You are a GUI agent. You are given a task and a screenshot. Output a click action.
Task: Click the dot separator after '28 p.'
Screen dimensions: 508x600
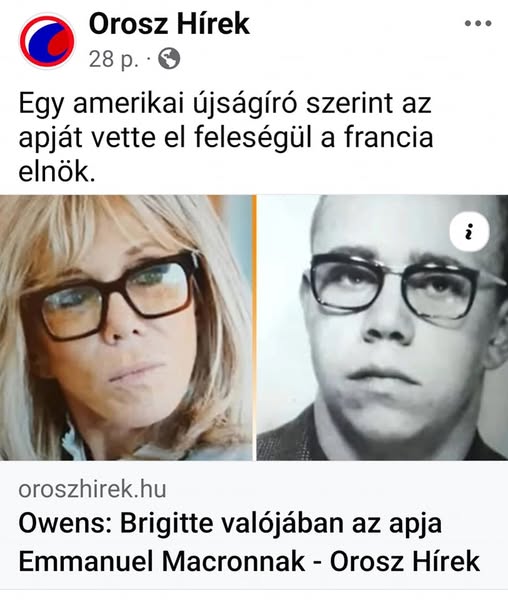149,59
